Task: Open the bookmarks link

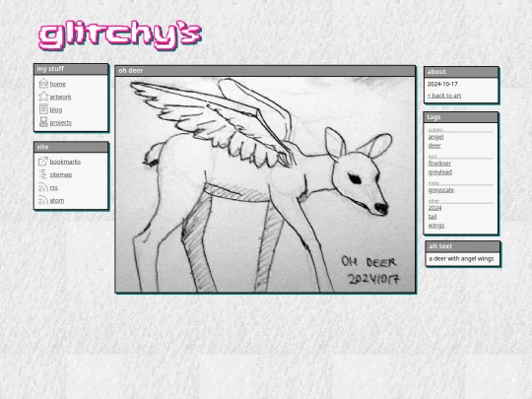Action: (x=65, y=162)
